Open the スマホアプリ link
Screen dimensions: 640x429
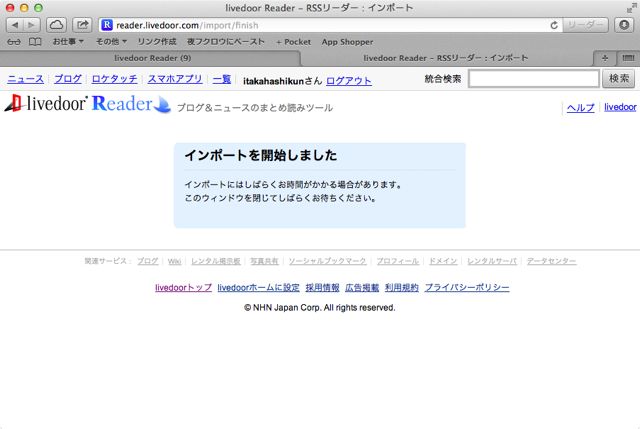pyautogui.click(x=175, y=79)
